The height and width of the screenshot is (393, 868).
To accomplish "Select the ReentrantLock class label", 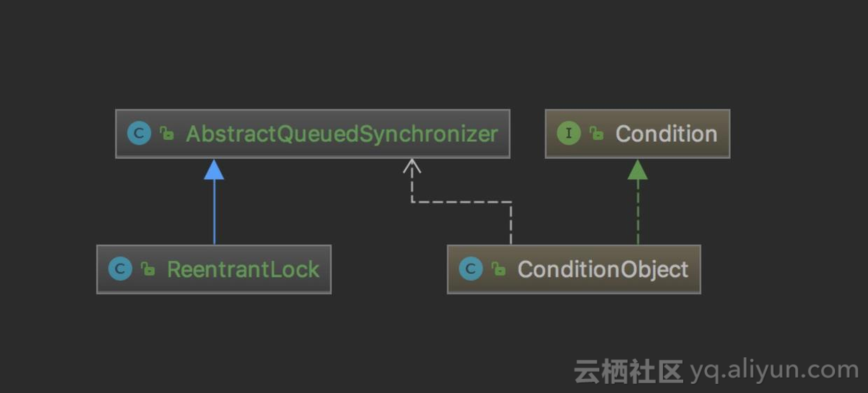I will 243,270.
